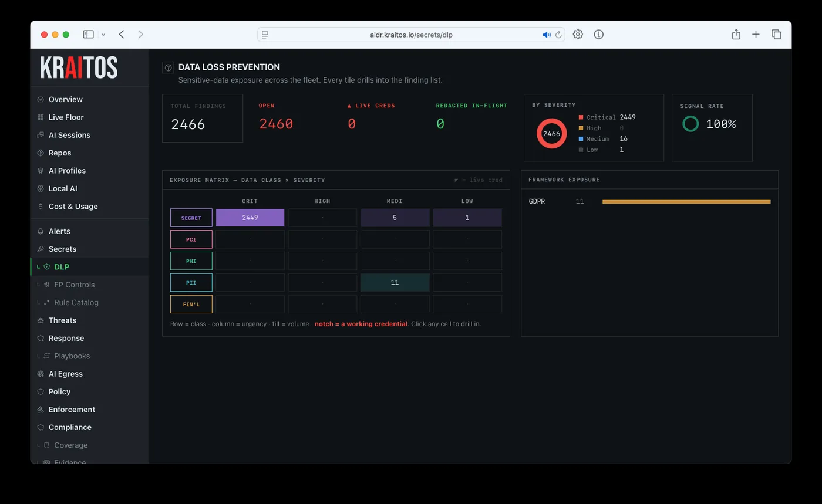
Task: Click the PCI row label
Action: (191, 239)
